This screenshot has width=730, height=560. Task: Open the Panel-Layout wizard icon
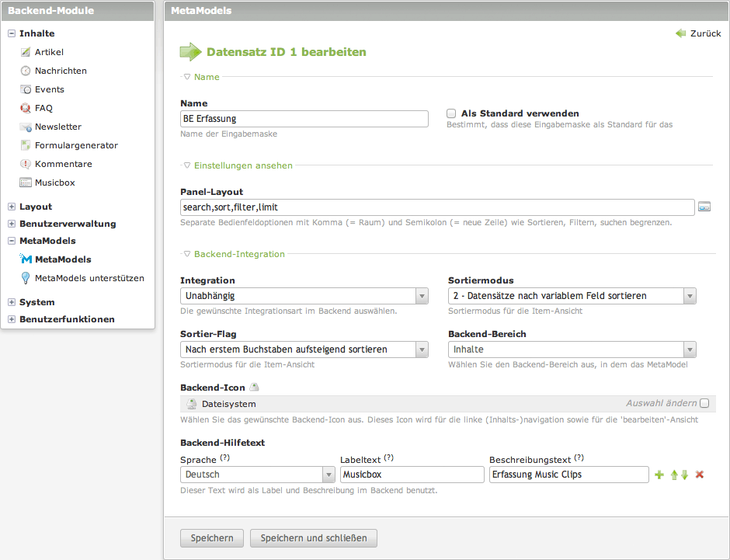[x=704, y=207]
